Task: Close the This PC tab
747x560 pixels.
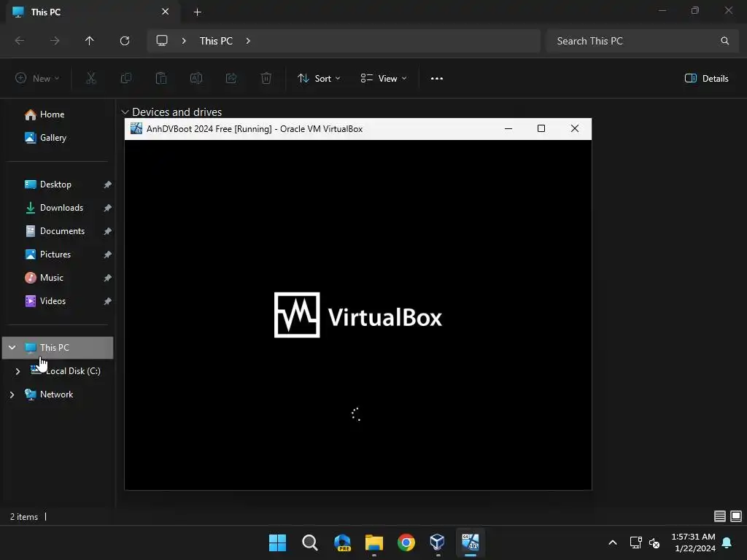Action: (166, 12)
